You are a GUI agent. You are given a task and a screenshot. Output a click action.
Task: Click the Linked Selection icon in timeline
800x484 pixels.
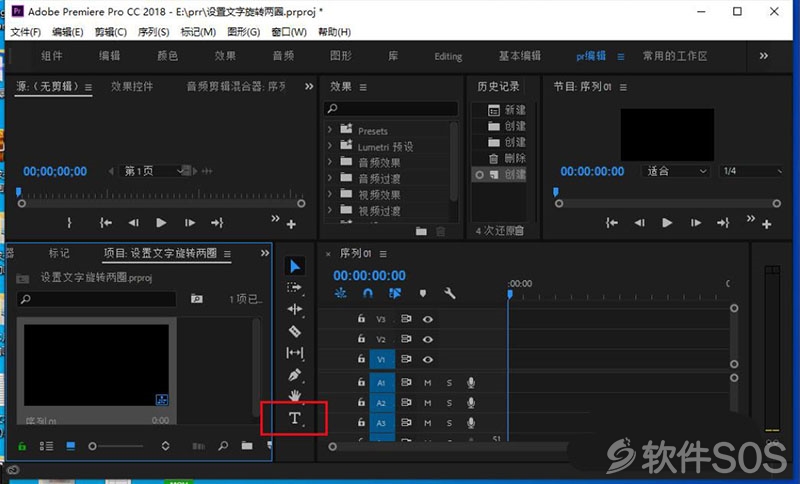[x=394, y=293]
